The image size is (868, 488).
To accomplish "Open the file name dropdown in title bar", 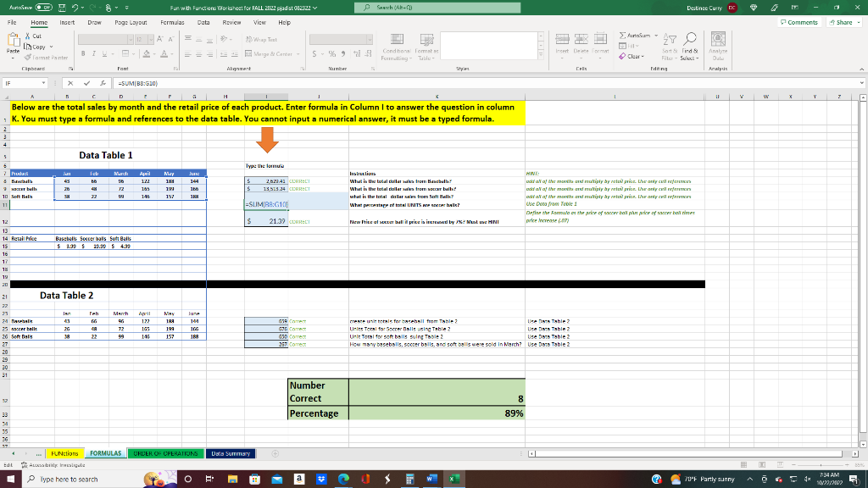I will coord(315,8).
